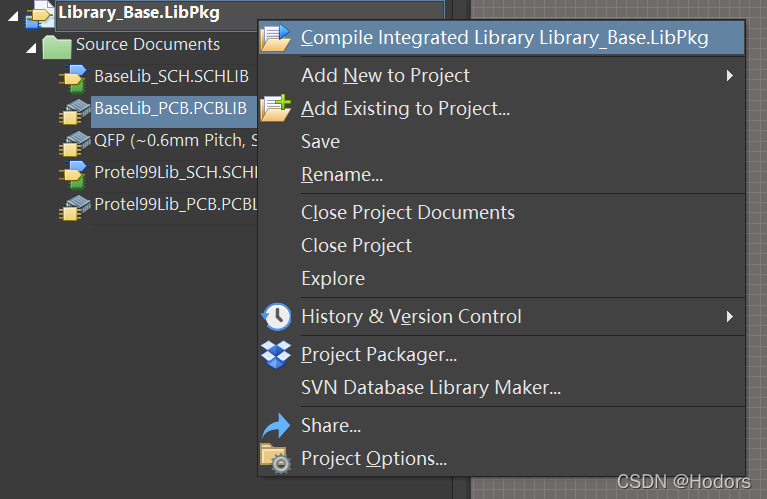Expand the Add New to Project submenu arrow
The width and height of the screenshot is (767, 499).
[x=730, y=75]
